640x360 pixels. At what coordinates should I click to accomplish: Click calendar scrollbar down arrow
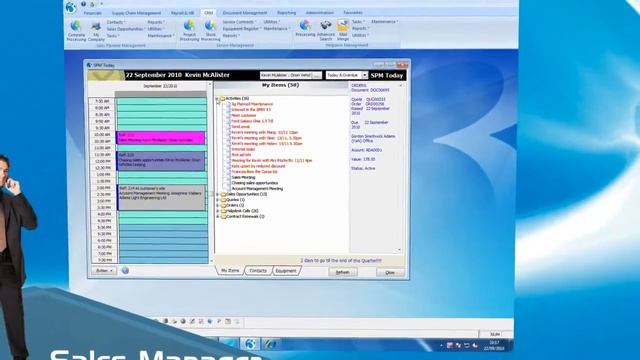(211, 261)
